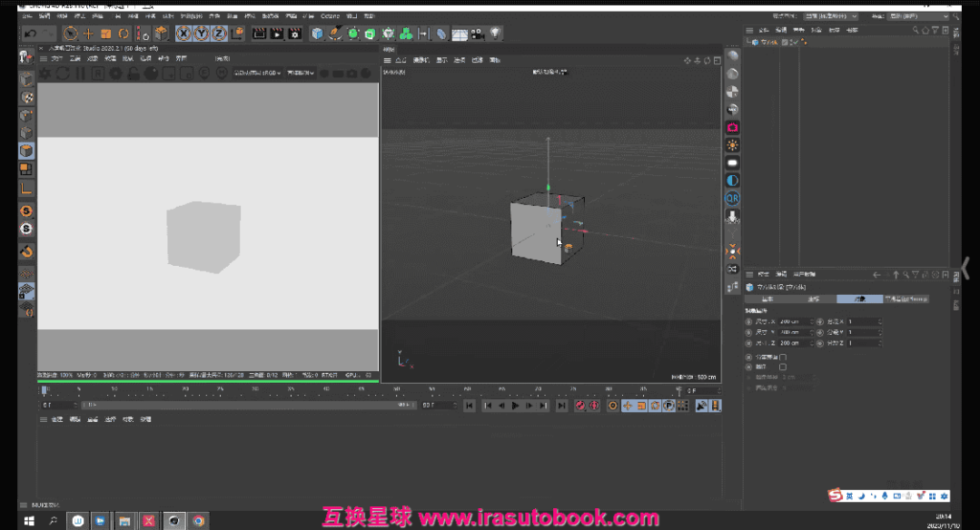Toggle Autokeying red button
The width and height of the screenshot is (980, 530).
pos(594,406)
